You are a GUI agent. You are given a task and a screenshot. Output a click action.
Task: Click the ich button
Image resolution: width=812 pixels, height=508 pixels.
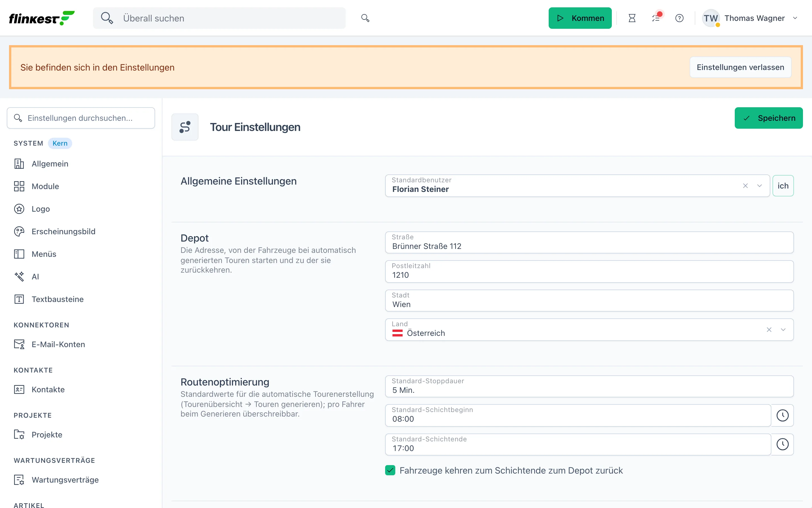pos(783,186)
